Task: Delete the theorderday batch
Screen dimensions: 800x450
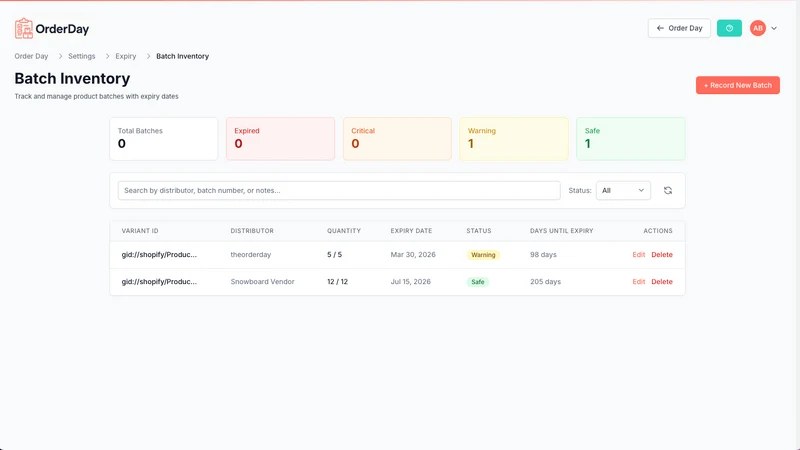Action: click(x=662, y=255)
